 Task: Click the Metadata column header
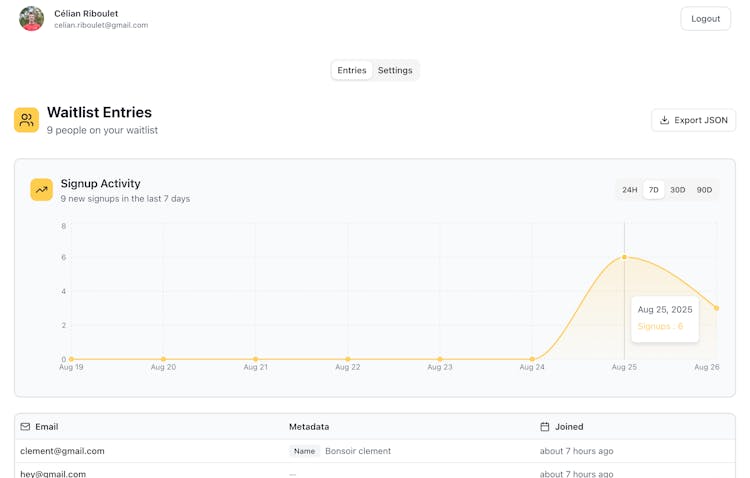(x=309, y=427)
